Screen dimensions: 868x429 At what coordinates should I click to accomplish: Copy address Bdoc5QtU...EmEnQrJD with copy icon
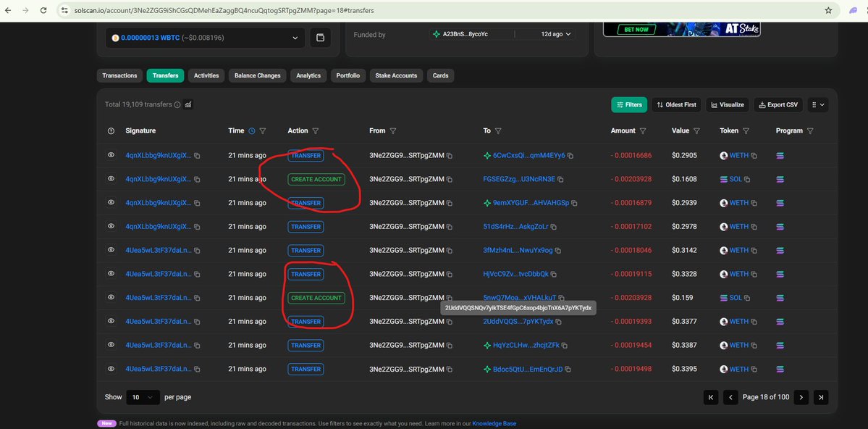click(568, 370)
